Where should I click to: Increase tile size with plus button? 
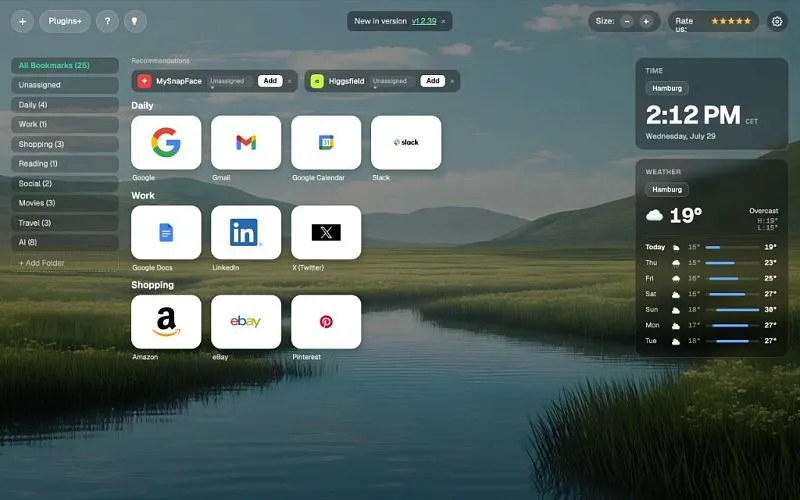click(x=646, y=21)
